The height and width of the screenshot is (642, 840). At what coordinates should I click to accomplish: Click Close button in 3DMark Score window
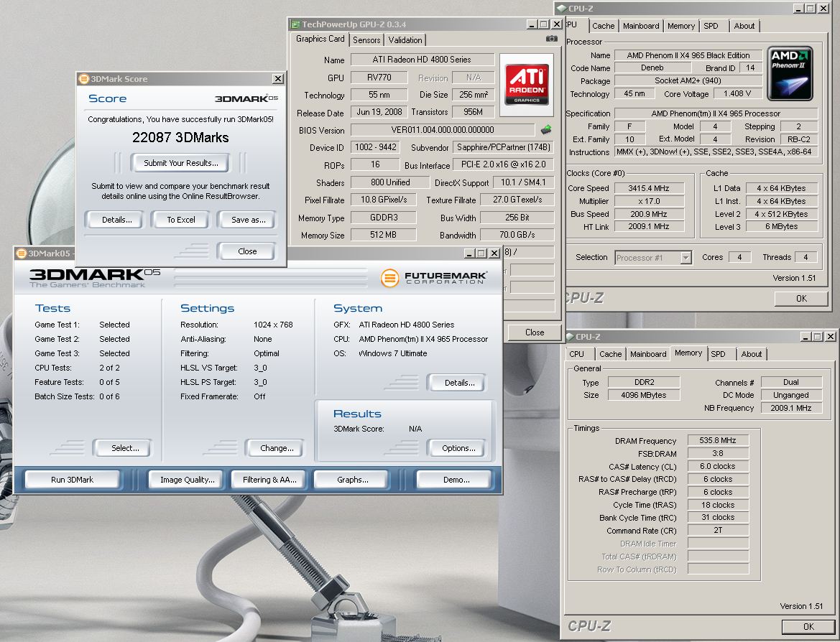[x=247, y=251]
